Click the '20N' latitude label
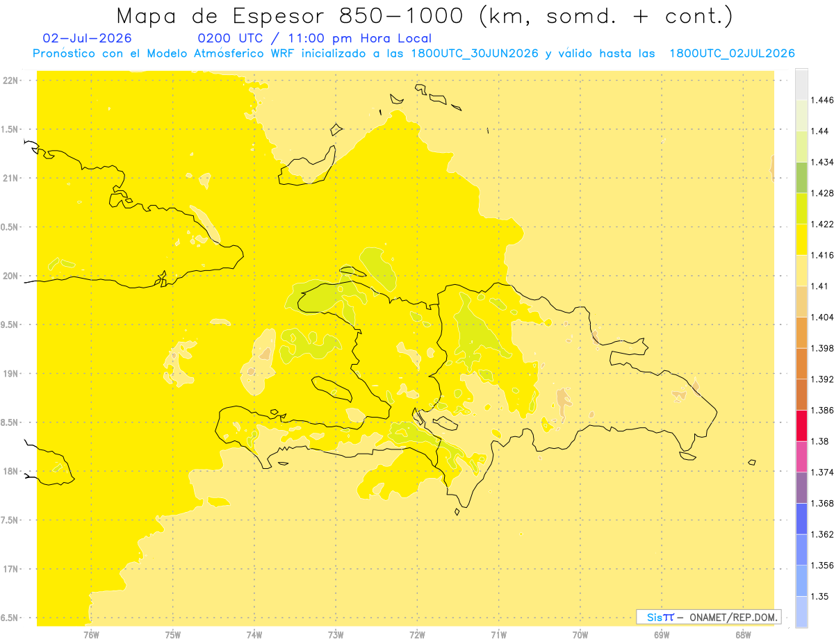 (x=12, y=276)
